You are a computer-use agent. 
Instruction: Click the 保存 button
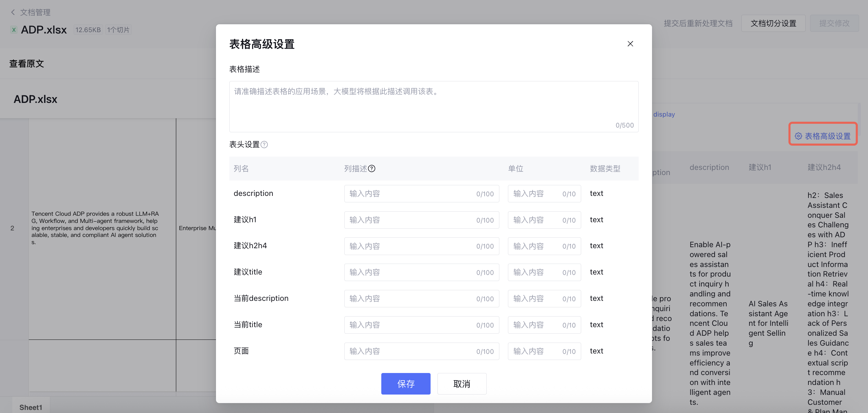pyautogui.click(x=406, y=384)
